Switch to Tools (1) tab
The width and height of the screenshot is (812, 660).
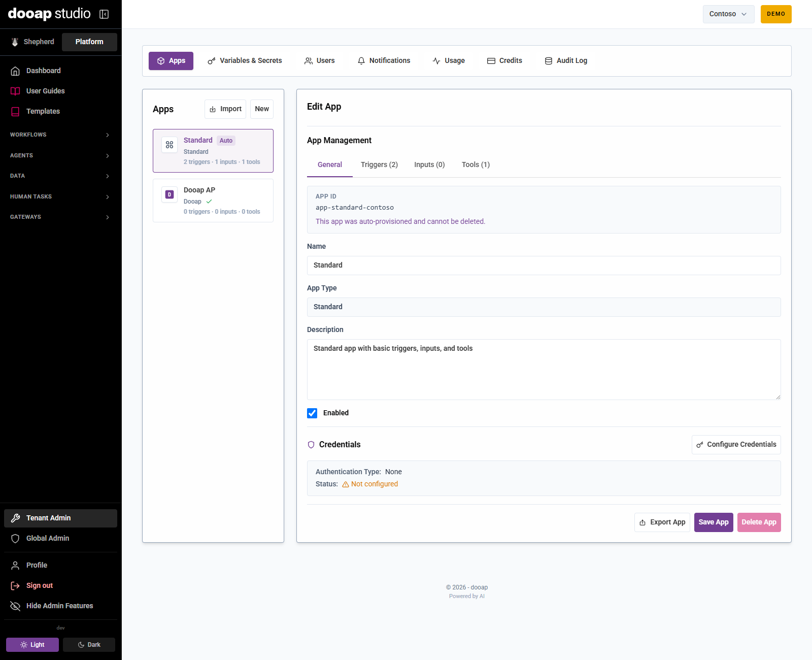click(476, 165)
